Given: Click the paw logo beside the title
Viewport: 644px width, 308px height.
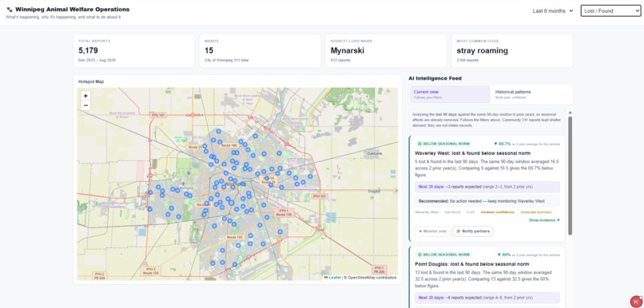Looking at the screenshot, I should pyautogui.click(x=10, y=10).
